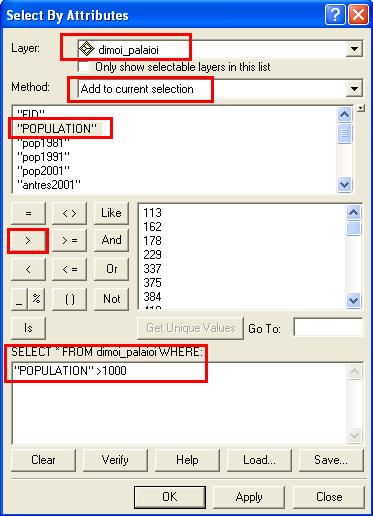Open the Method dropdown list
The height and width of the screenshot is (516, 373).
pyautogui.click(x=354, y=89)
